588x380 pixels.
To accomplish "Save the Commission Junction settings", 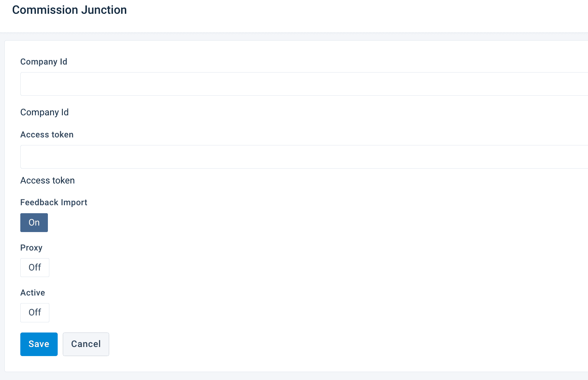I will (x=39, y=344).
